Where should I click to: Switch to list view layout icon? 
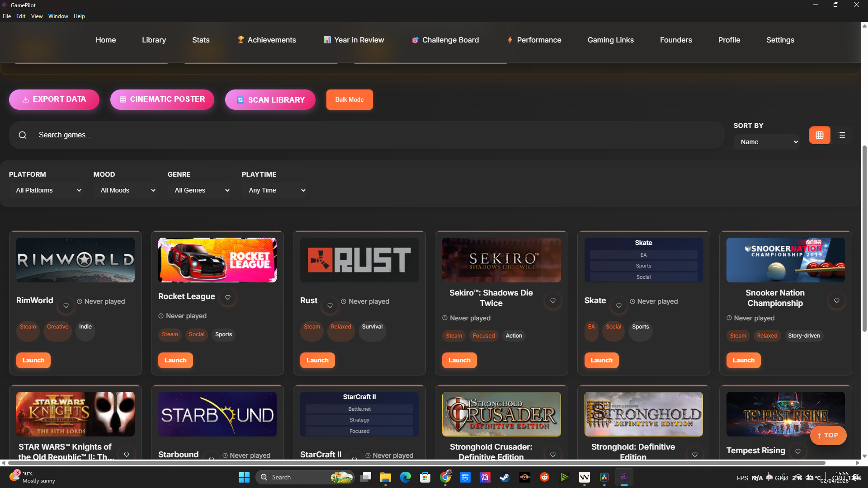click(x=841, y=135)
